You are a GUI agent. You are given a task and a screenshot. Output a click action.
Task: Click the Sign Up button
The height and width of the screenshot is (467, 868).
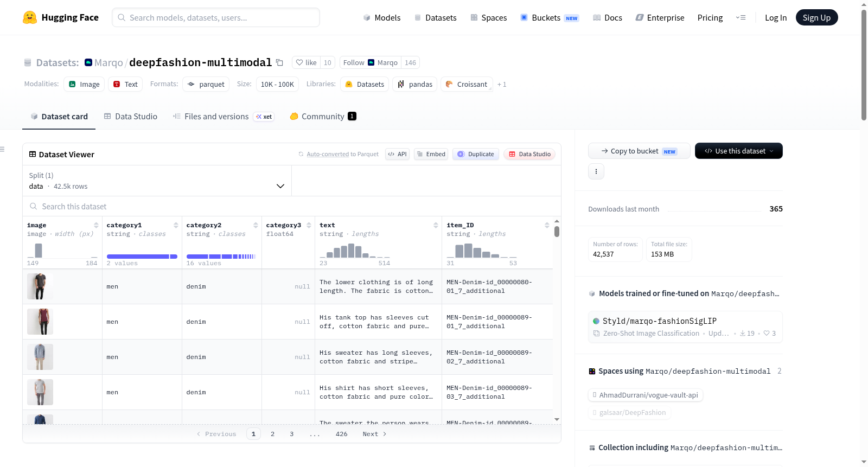pos(816,17)
